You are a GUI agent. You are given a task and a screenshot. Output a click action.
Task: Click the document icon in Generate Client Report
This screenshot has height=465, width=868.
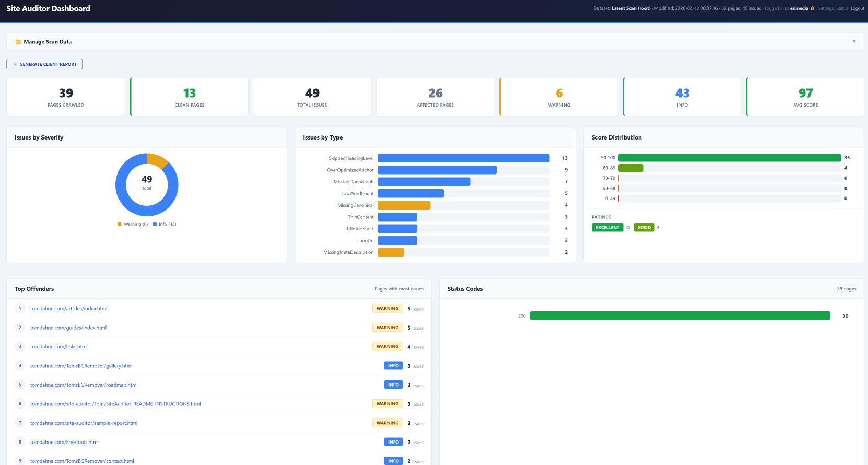click(15, 64)
